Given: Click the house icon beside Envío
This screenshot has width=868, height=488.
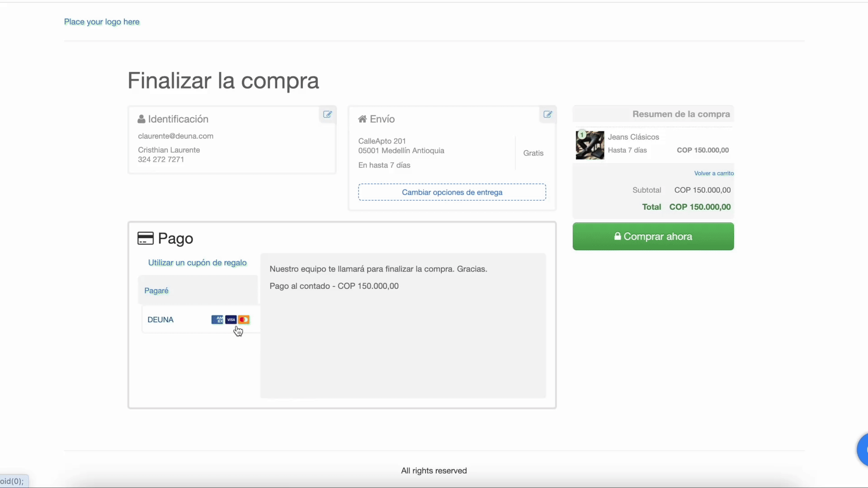Looking at the screenshot, I should [362, 119].
